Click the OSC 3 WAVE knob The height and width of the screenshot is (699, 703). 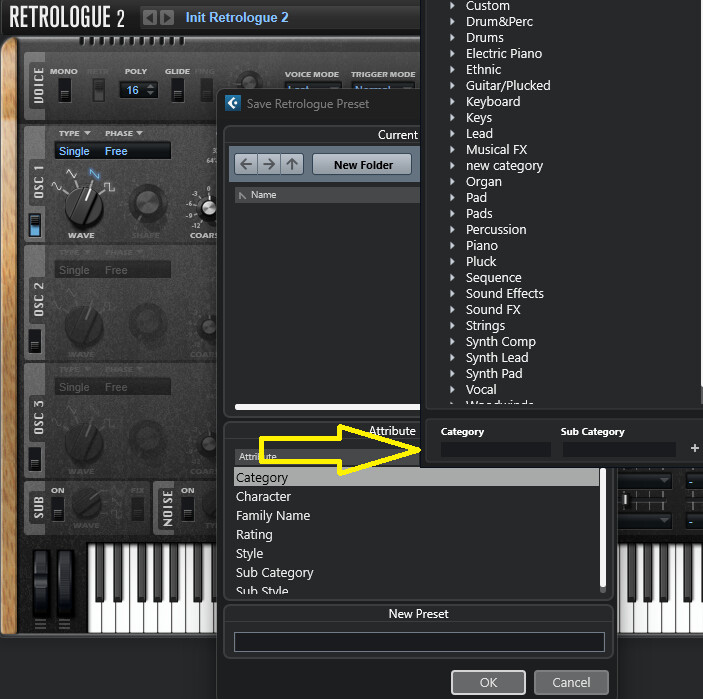click(x=84, y=443)
